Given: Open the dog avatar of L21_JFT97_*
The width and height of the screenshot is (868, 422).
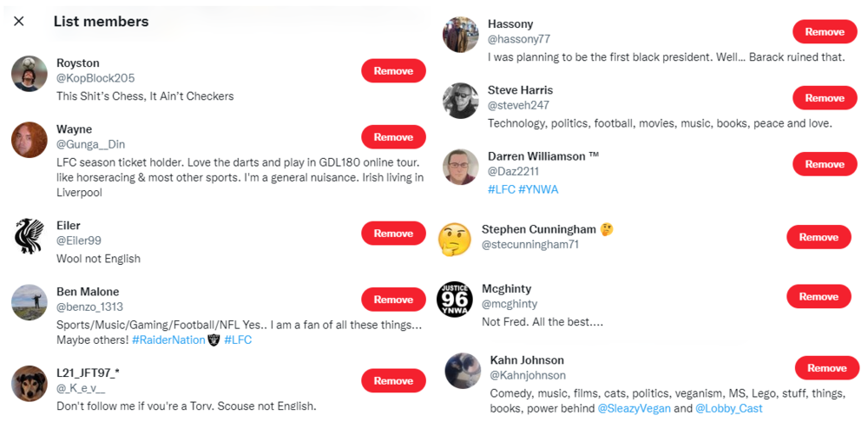Looking at the screenshot, I should click(30, 383).
